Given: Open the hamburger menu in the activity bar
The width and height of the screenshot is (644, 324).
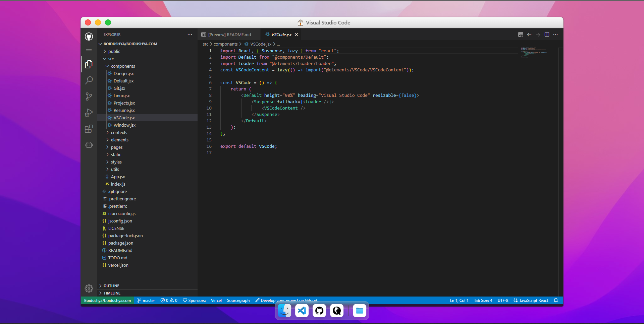Looking at the screenshot, I should (89, 51).
